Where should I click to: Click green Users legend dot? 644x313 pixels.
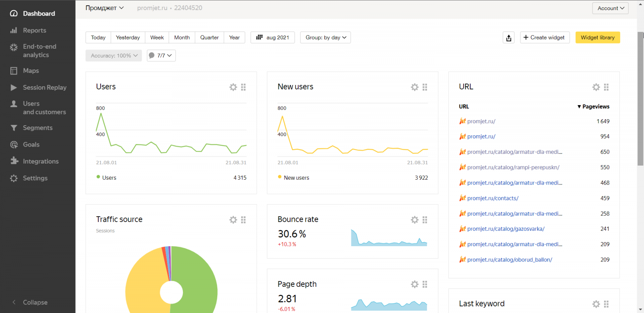tap(98, 177)
